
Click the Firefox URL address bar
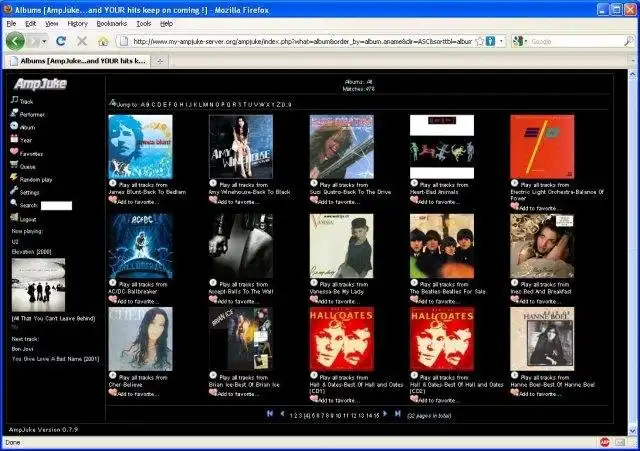pos(302,41)
